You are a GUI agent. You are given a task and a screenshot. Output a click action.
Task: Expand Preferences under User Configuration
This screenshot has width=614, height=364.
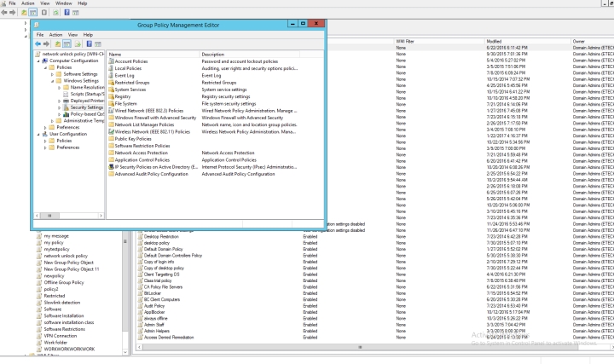point(46,147)
